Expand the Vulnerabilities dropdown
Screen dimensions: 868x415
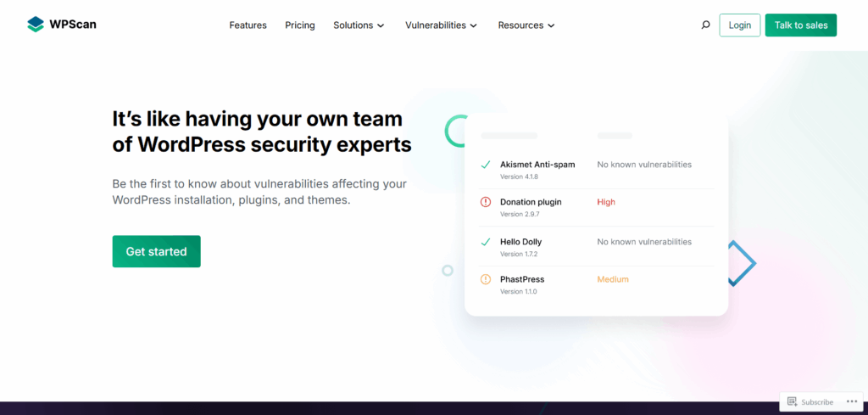click(441, 25)
